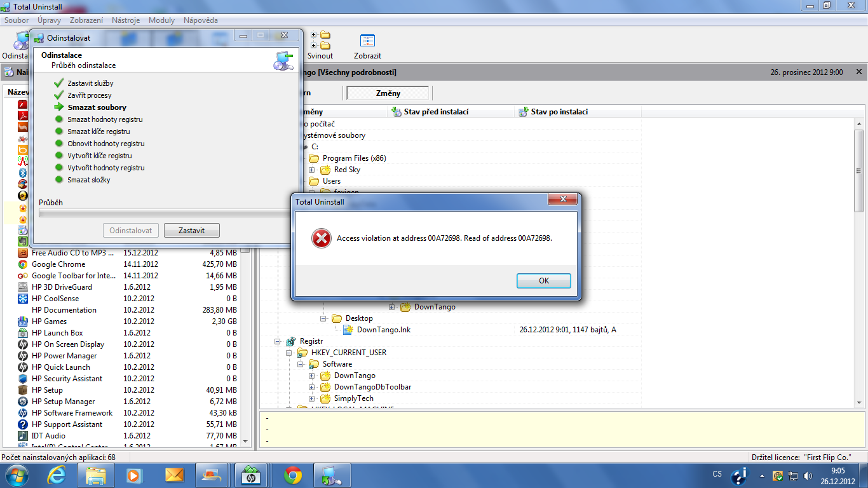Select the Free Audio CD to MP3 icon
The height and width of the screenshot is (488, 868).
coord(22,253)
